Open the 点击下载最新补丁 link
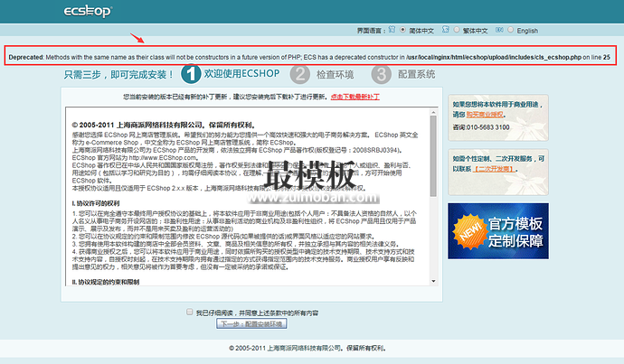Image resolution: width=624 pixels, height=364 pixels. pos(355,97)
